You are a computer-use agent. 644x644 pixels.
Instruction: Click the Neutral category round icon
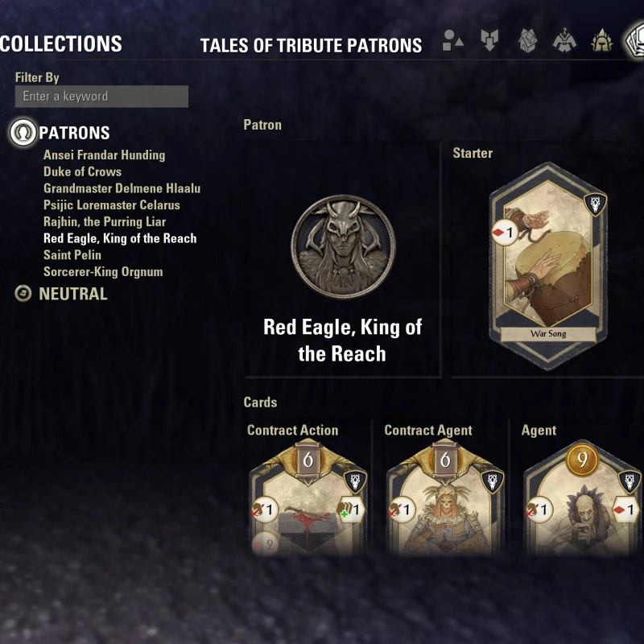[x=23, y=294]
